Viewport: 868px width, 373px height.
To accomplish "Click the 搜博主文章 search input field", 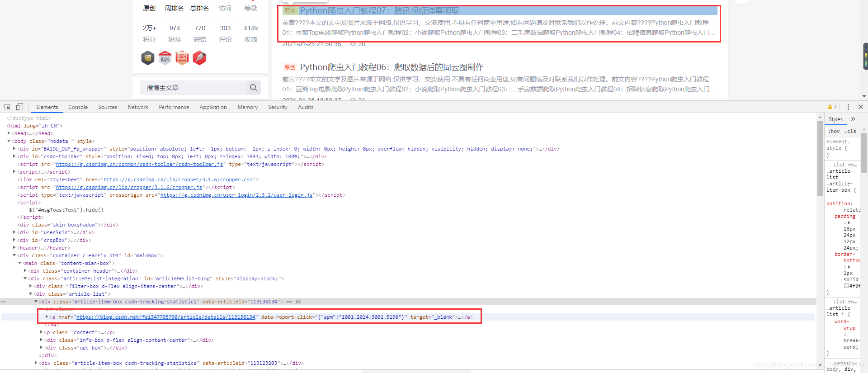I will pyautogui.click(x=193, y=88).
